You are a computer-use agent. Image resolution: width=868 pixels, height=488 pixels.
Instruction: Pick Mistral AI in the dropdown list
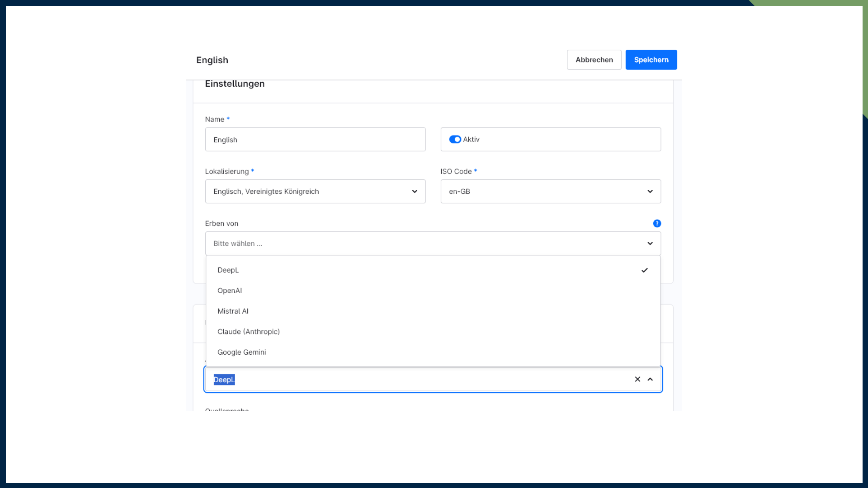click(x=233, y=311)
